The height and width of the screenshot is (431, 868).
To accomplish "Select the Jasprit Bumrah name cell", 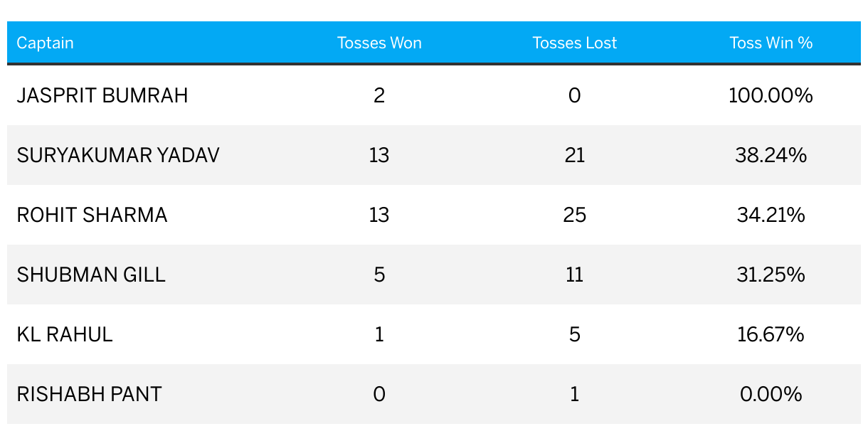I will pyautogui.click(x=102, y=95).
